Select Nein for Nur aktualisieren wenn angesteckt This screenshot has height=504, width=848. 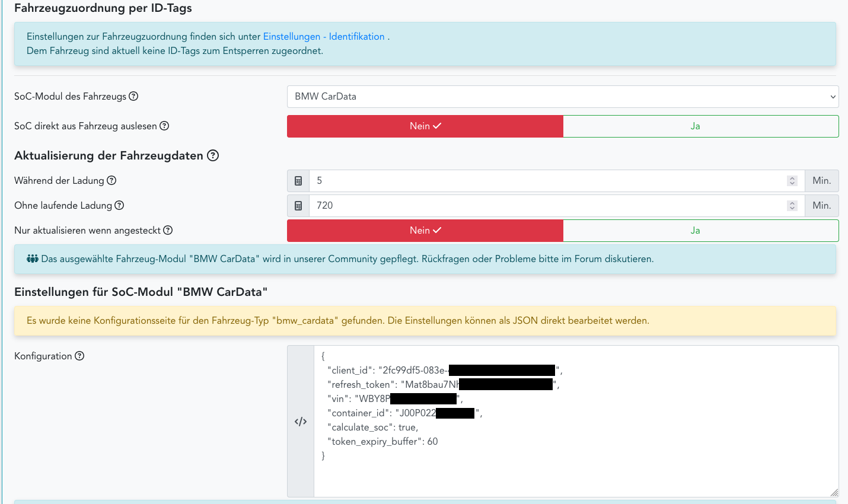coord(425,231)
